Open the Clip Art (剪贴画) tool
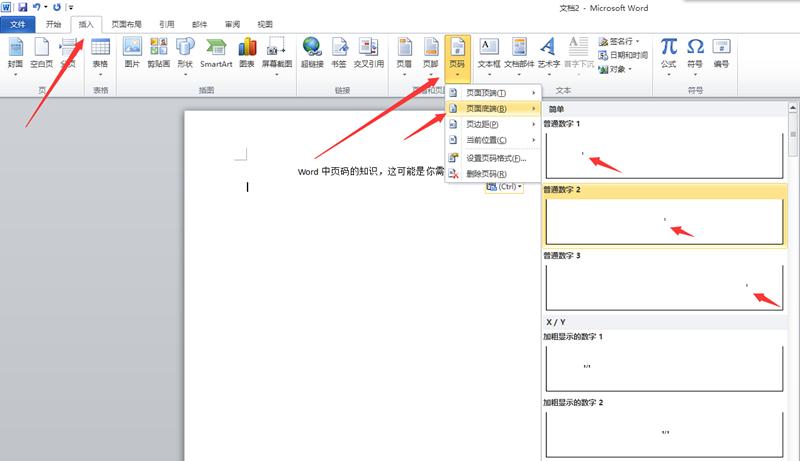This screenshot has height=461, width=800. coord(159,55)
